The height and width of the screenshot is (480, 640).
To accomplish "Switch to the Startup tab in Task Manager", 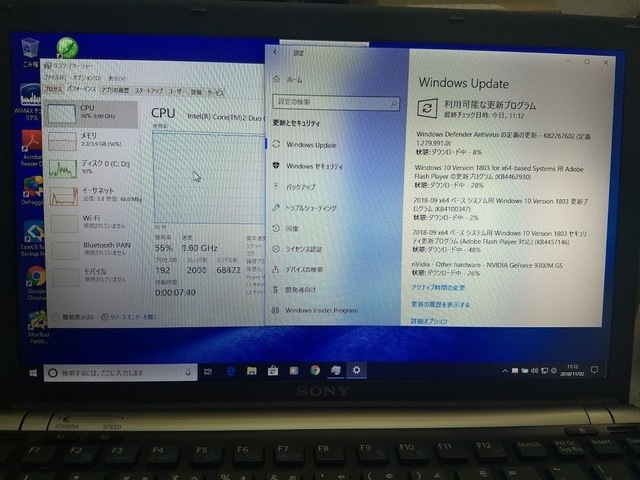I will 149,91.
